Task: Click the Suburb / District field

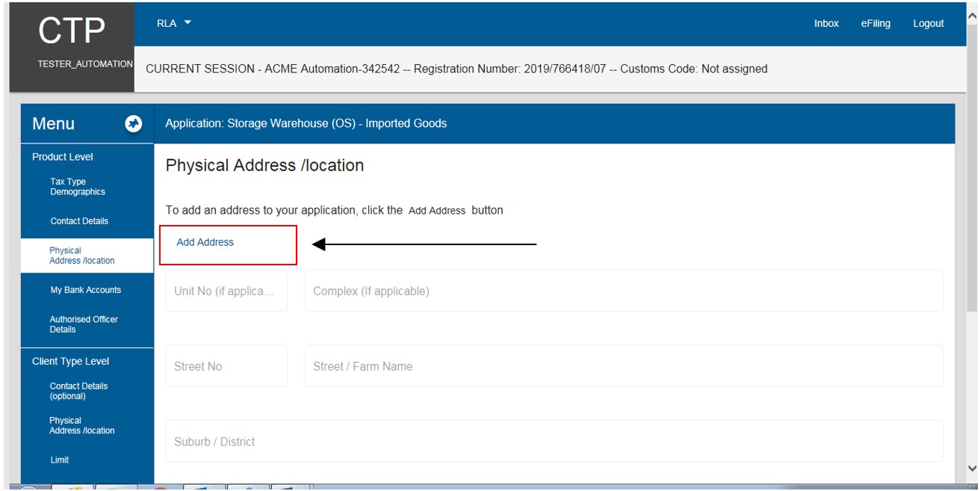Action: coord(554,442)
